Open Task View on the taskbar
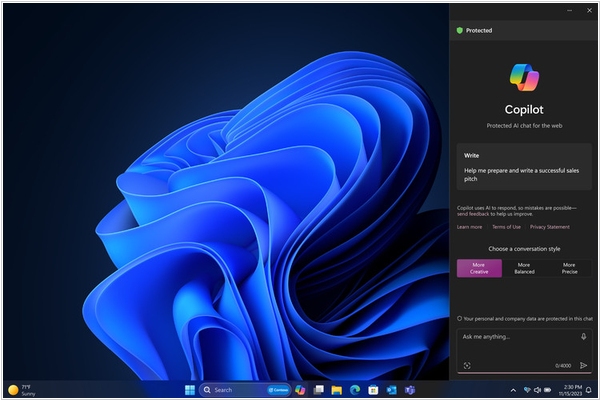 pos(318,390)
